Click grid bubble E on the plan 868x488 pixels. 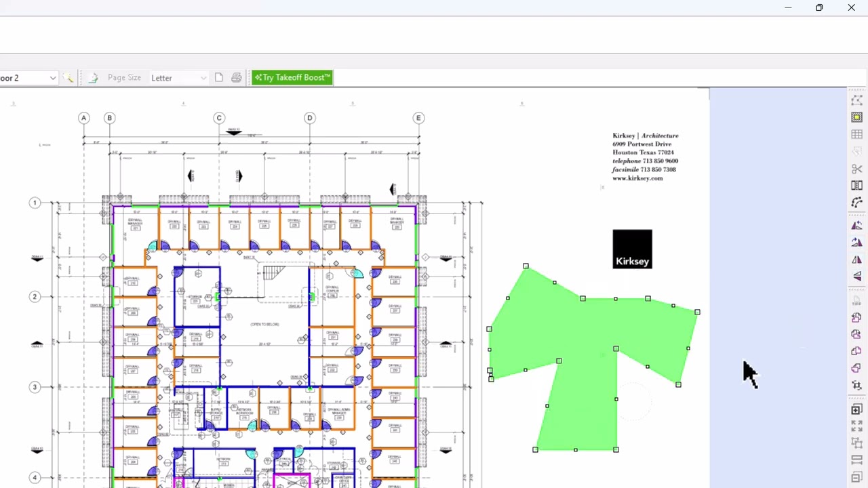point(418,118)
